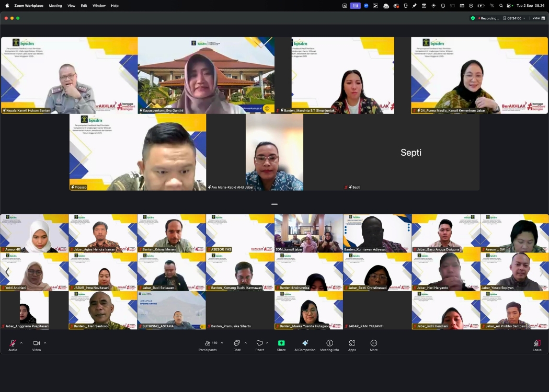
Task: Select Asesor _ SW tile
Action: pyautogui.click(x=514, y=234)
